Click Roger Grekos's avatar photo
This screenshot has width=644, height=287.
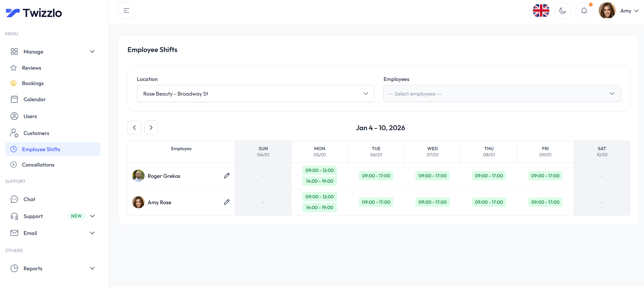point(138,176)
